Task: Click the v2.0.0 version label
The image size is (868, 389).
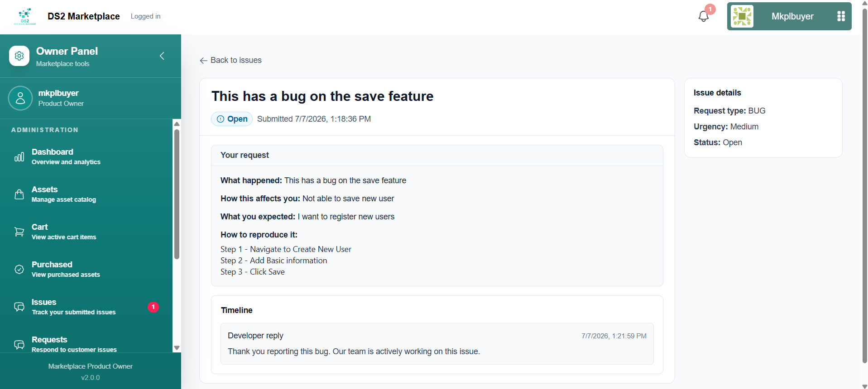Action: tap(91, 378)
